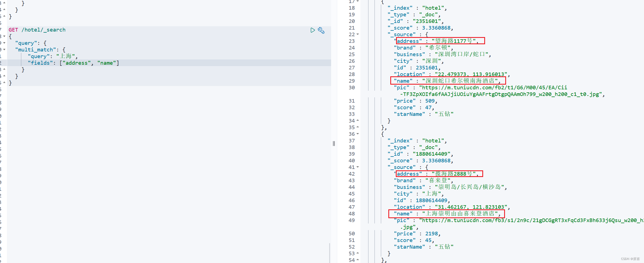Click the address "揽海路2888号" value
The width and height of the screenshot is (644, 263).
pyautogui.click(x=453, y=174)
